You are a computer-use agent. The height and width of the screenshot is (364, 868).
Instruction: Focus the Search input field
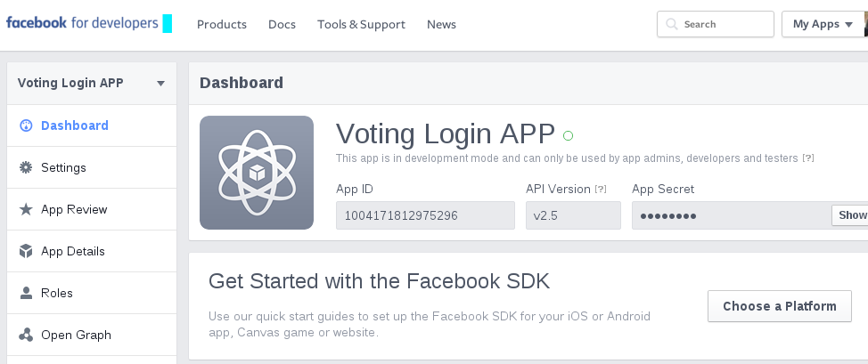pyautogui.click(x=716, y=24)
